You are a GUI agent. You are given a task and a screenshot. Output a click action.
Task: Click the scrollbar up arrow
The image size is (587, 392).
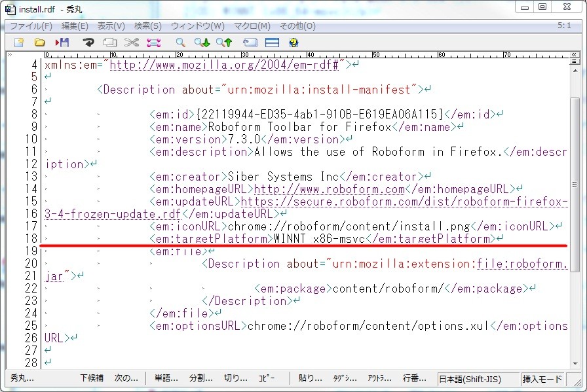[575, 71]
